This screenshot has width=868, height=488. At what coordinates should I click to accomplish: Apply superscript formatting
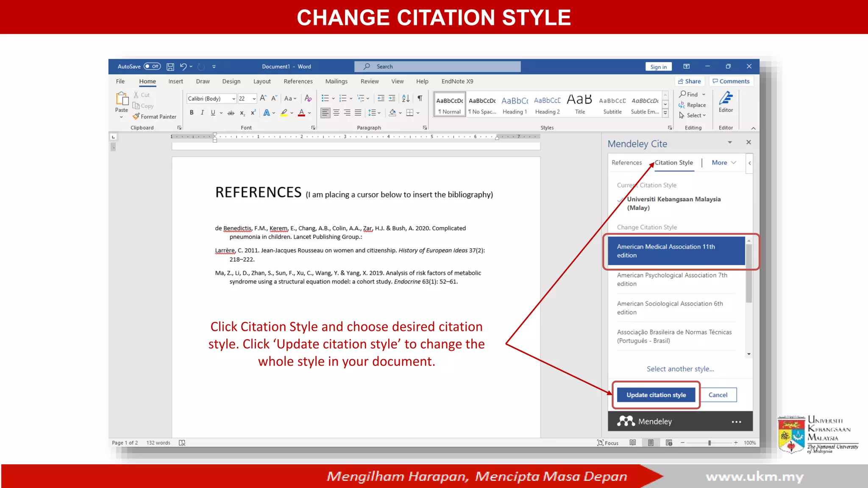coord(253,113)
